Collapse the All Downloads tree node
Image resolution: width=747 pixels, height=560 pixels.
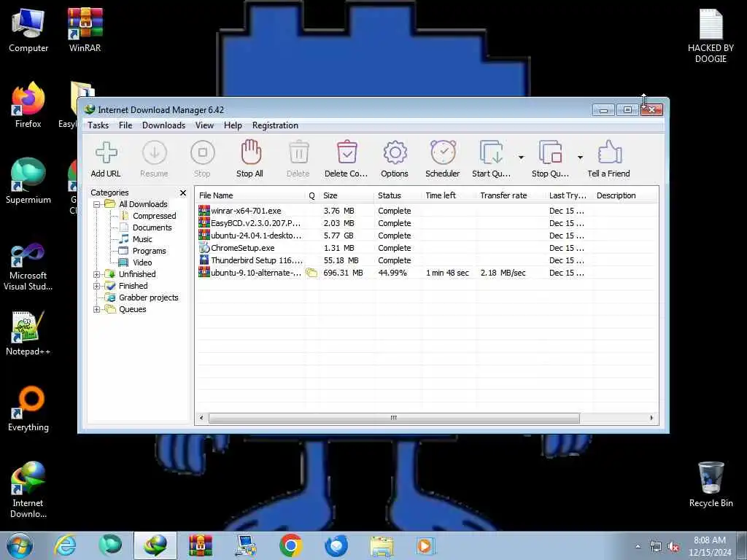pyautogui.click(x=97, y=204)
